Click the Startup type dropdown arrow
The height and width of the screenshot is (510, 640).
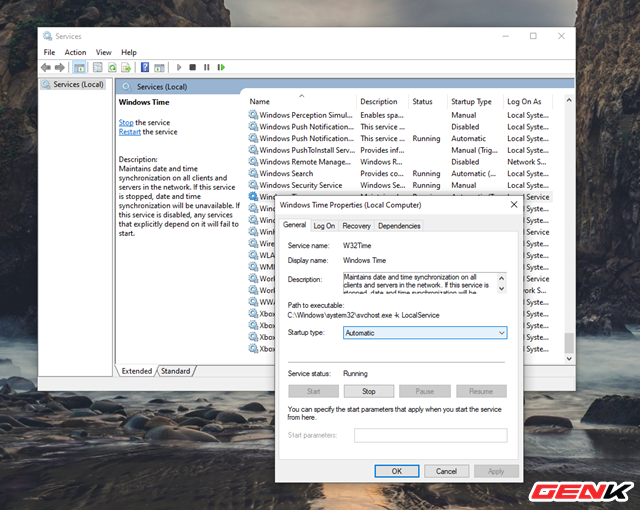501,333
